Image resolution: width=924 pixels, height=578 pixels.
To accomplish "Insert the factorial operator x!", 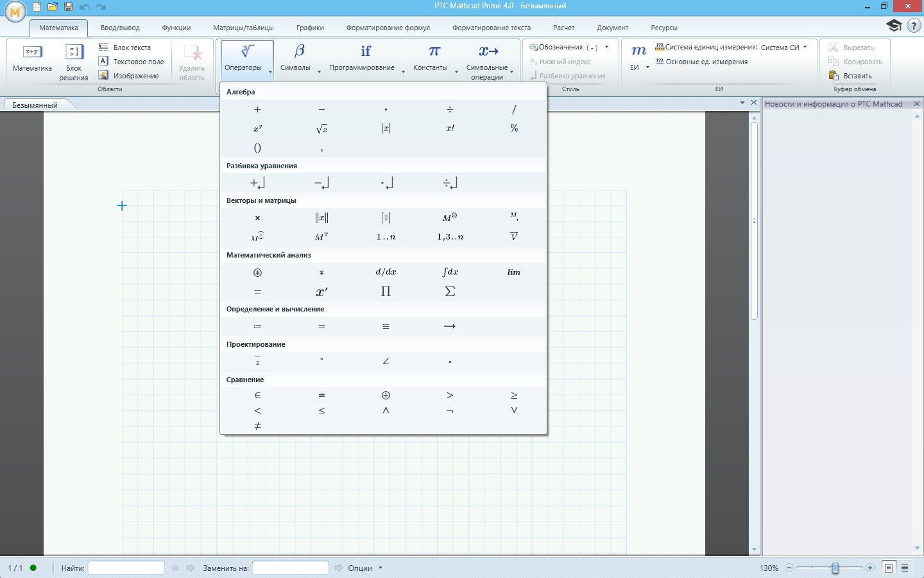I will 450,128.
